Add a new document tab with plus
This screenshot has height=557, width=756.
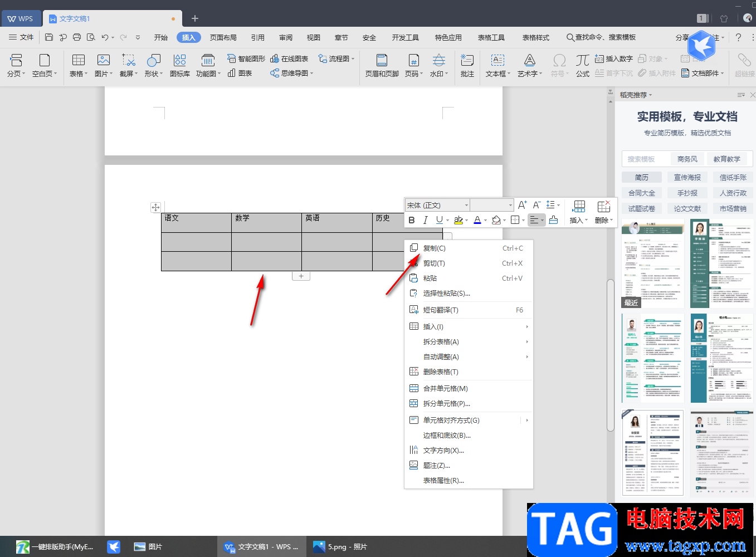click(x=195, y=18)
